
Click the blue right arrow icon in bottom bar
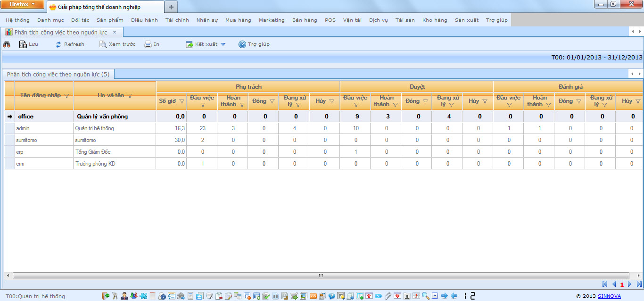pyautogui.click(x=444, y=296)
